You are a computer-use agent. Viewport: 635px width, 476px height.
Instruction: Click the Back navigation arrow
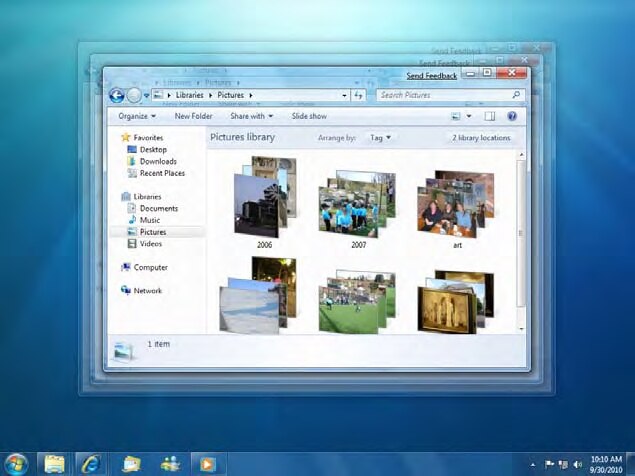(x=117, y=96)
